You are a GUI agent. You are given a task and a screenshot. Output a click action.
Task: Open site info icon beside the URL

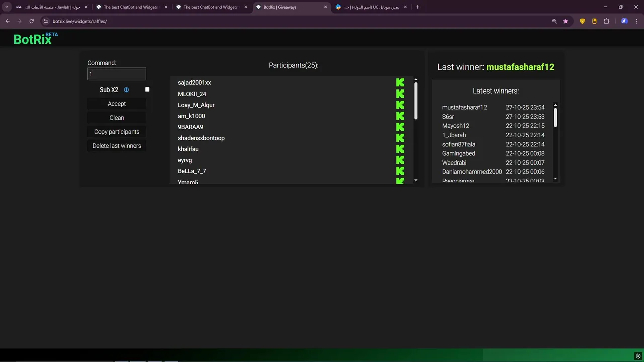tap(46, 21)
